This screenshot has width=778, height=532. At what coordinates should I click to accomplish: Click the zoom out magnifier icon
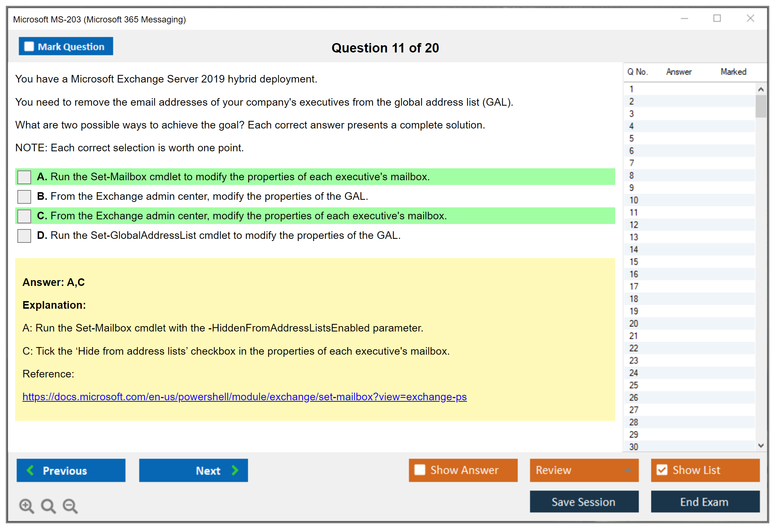click(x=70, y=506)
